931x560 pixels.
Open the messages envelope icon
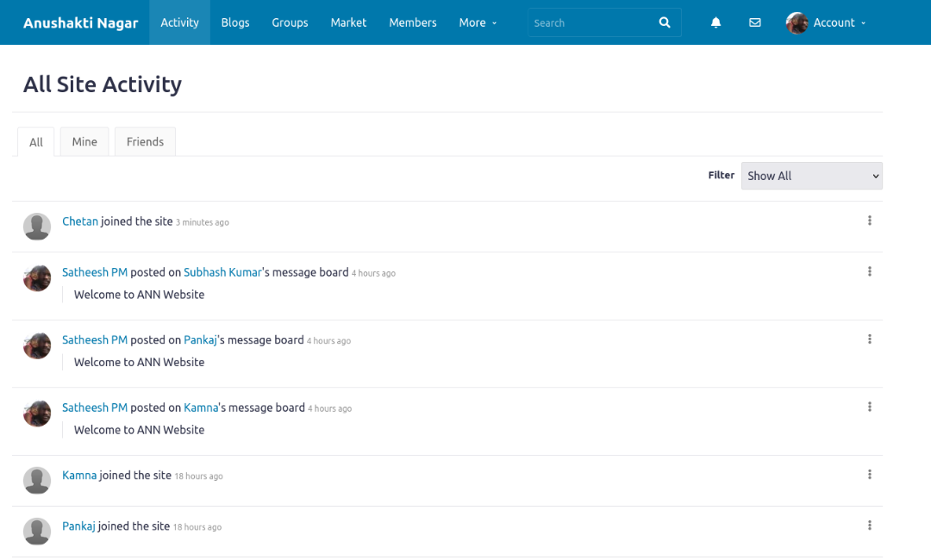click(x=754, y=22)
